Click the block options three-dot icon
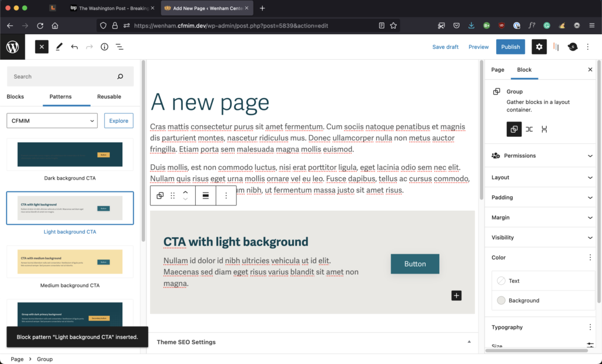 pos(226,196)
